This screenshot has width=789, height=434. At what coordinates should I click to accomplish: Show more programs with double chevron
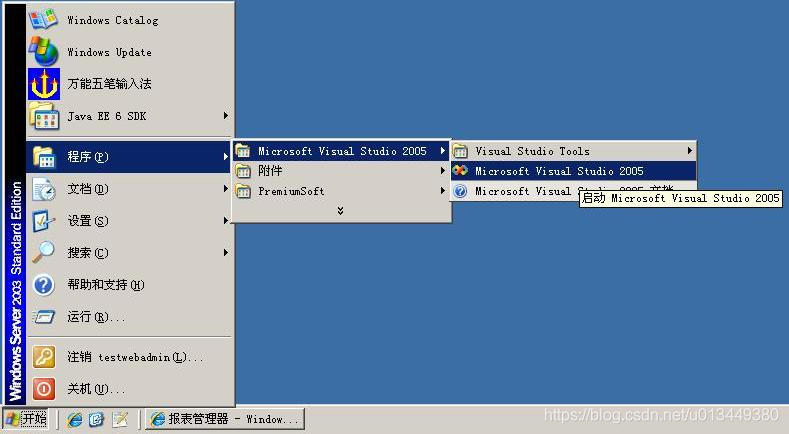(341, 210)
